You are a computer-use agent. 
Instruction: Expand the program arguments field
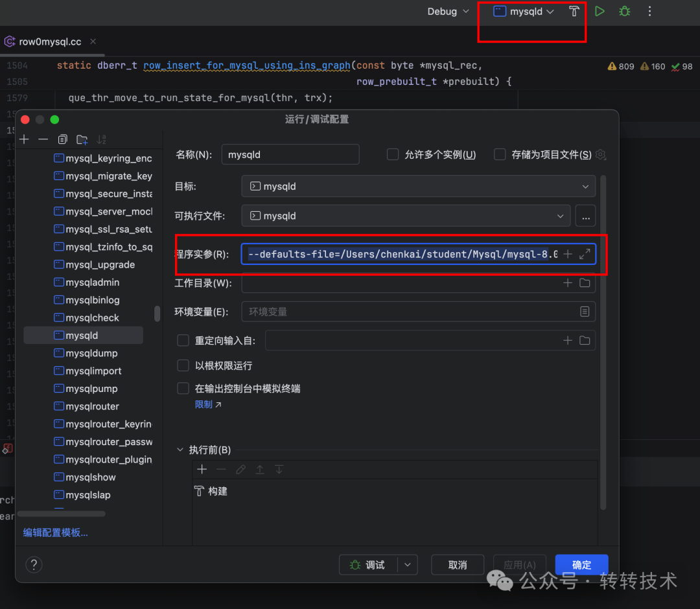585,254
